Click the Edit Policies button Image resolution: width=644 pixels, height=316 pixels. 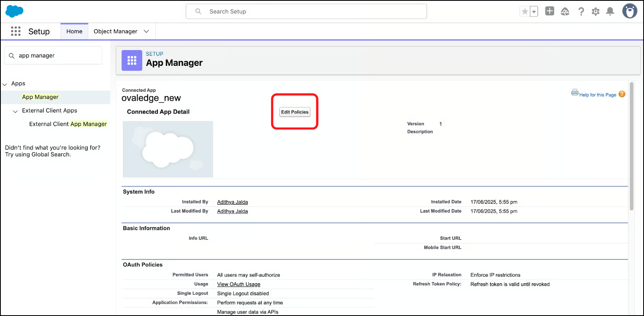(x=295, y=112)
